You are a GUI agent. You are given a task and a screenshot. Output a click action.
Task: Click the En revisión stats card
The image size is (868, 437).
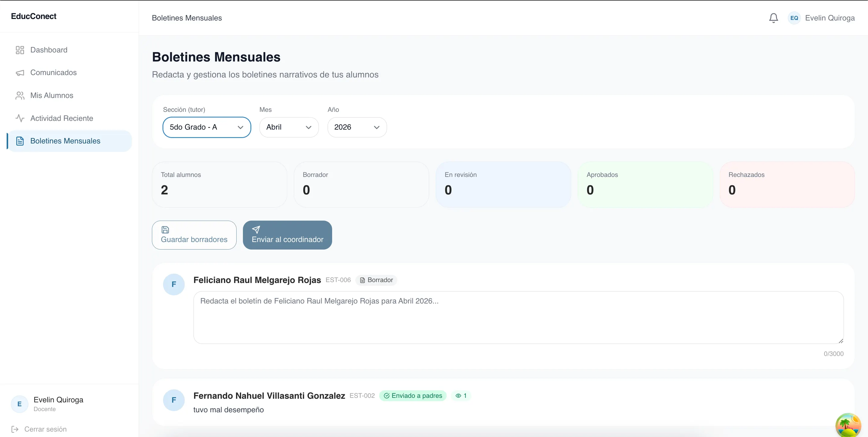click(503, 184)
